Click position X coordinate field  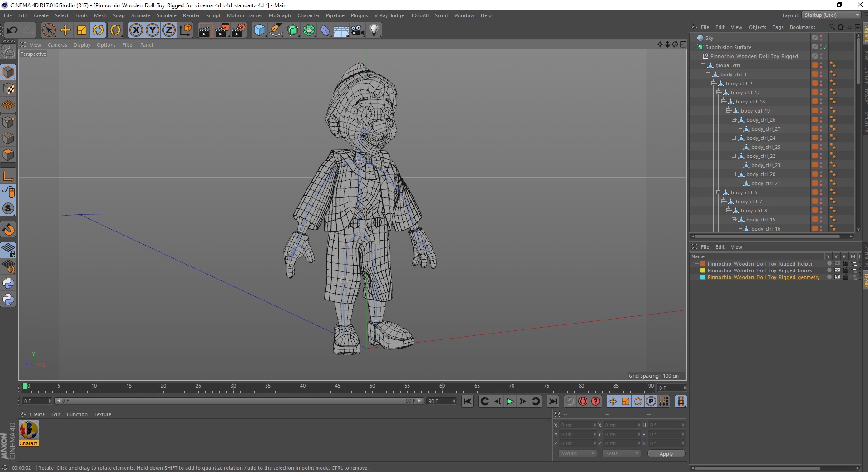click(x=577, y=425)
